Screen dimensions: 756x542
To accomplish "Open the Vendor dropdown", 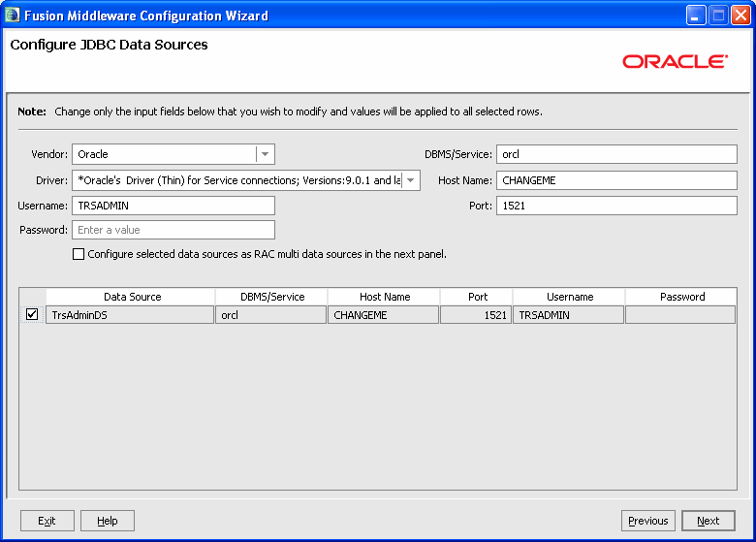I will (266, 154).
